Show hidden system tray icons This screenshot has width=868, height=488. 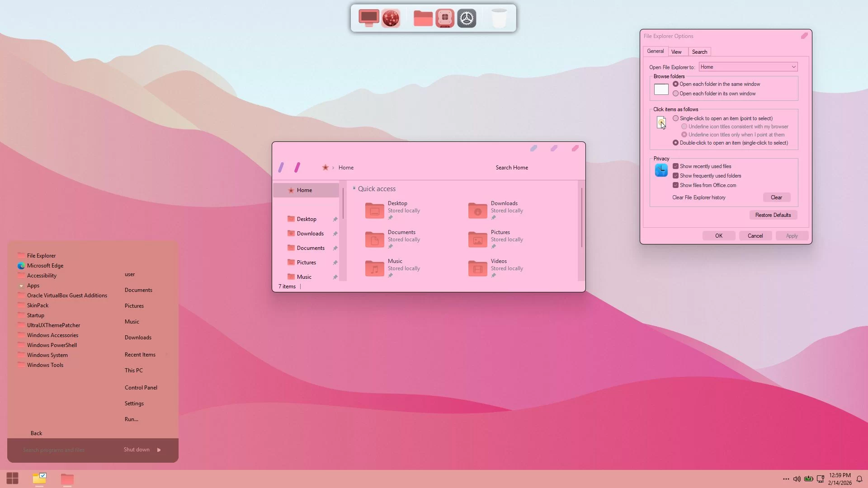[786, 479]
